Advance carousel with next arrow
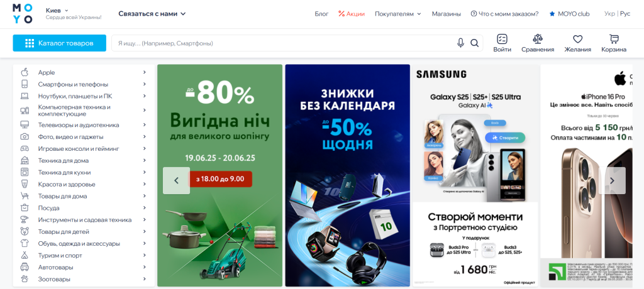This screenshot has width=644, height=289. point(612,181)
